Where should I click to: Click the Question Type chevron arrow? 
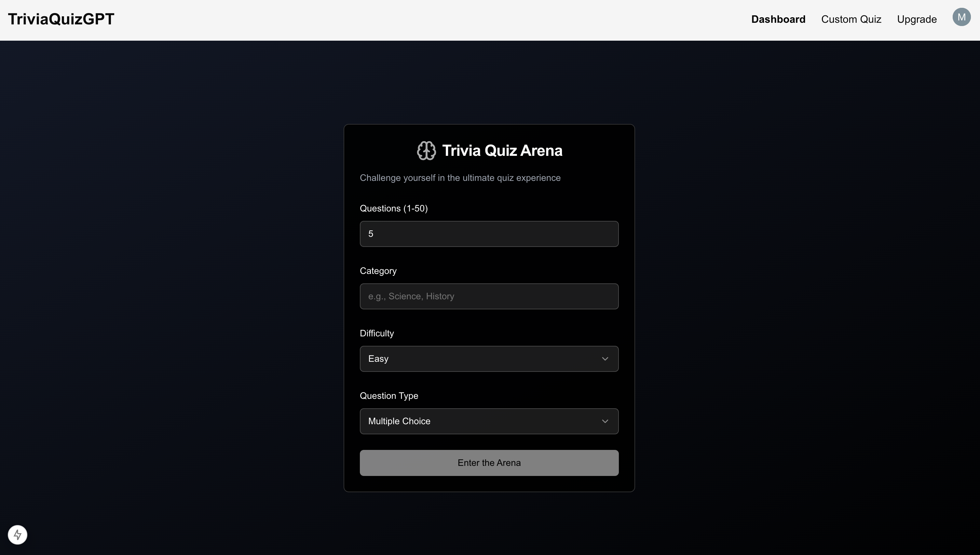605,421
